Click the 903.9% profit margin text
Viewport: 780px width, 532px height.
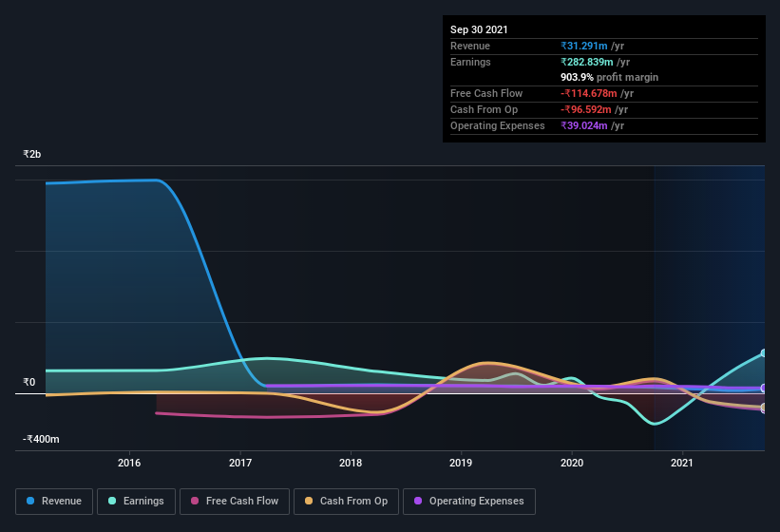[609, 78]
